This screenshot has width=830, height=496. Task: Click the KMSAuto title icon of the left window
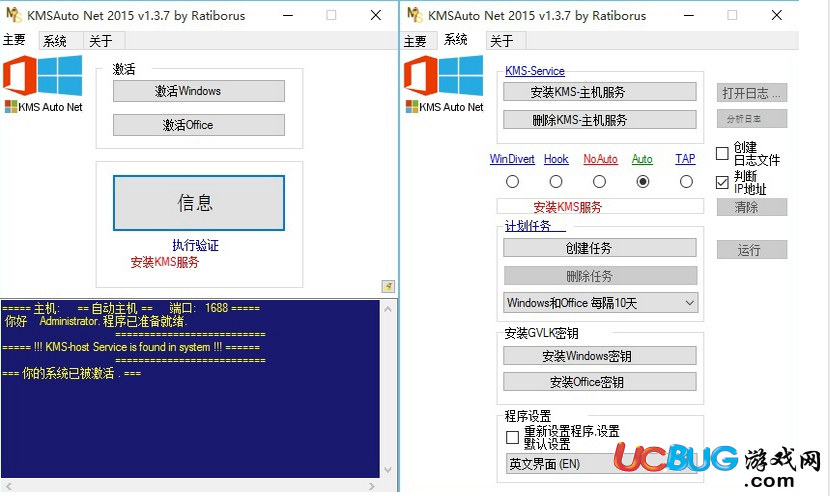click(x=14, y=15)
